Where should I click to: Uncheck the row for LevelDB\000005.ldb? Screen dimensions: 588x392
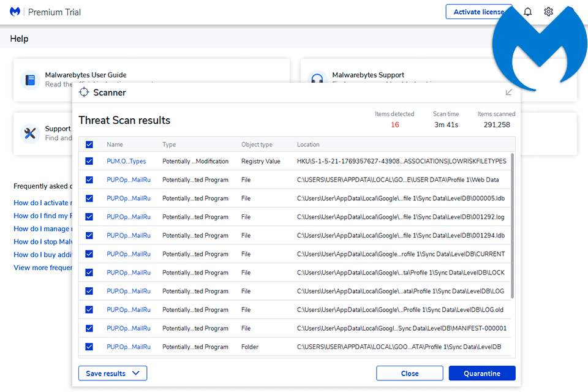(x=89, y=198)
